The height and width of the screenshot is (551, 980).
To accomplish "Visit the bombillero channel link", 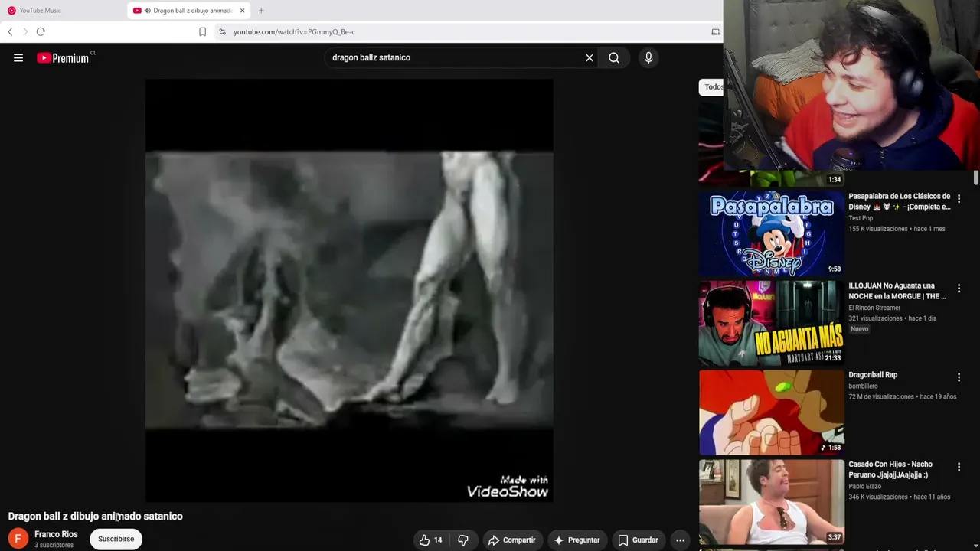I will tap(863, 386).
